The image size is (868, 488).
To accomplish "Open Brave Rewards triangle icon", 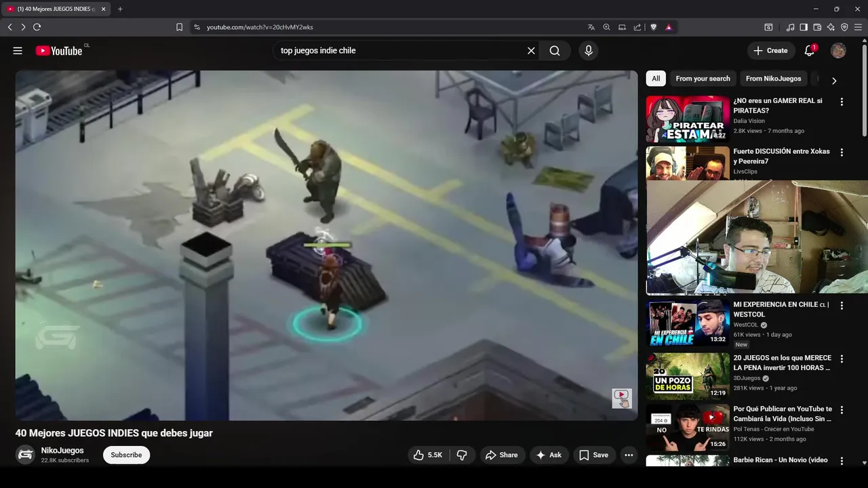I will point(669,27).
